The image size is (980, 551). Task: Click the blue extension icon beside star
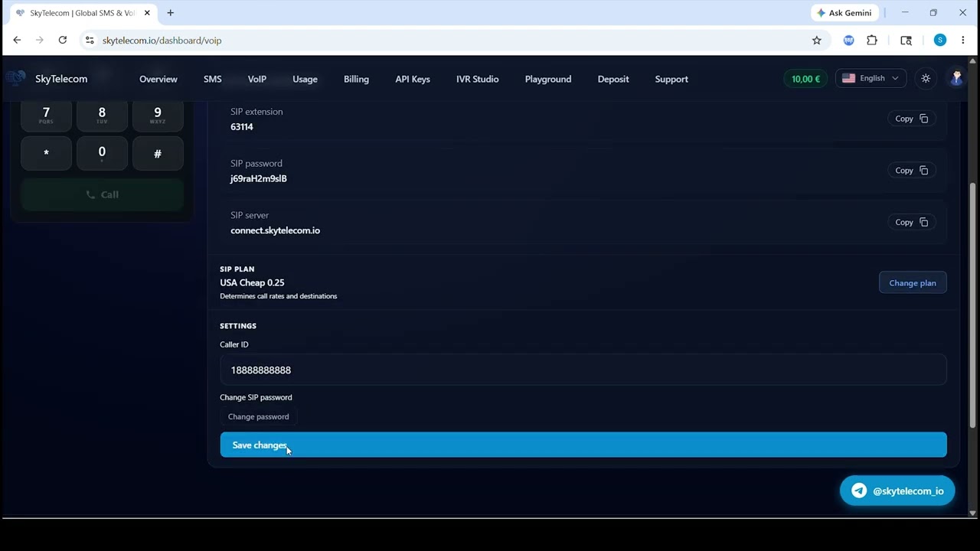coord(848,40)
